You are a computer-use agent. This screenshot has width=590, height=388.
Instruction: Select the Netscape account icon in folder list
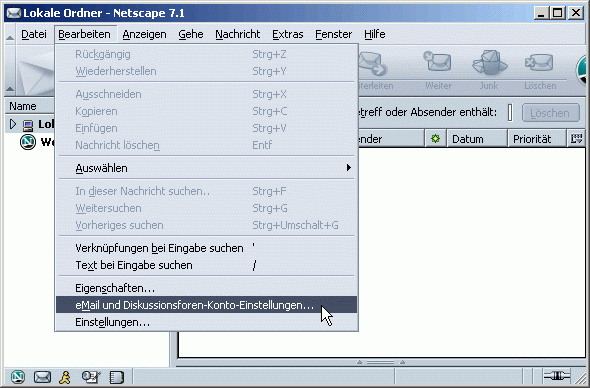click(x=28, y=142)
